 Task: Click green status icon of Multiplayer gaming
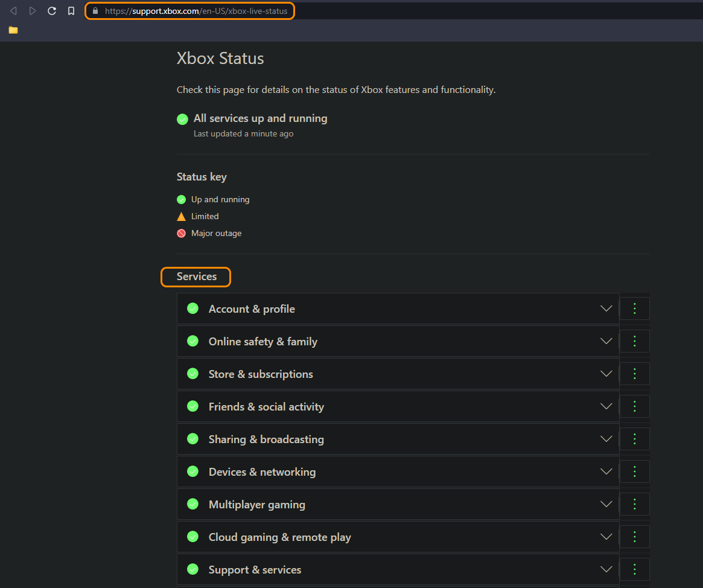pos(192,503)
